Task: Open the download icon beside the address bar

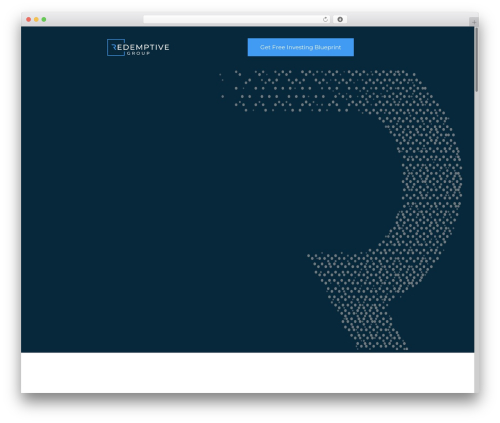Action: click(x=340, y=19)
